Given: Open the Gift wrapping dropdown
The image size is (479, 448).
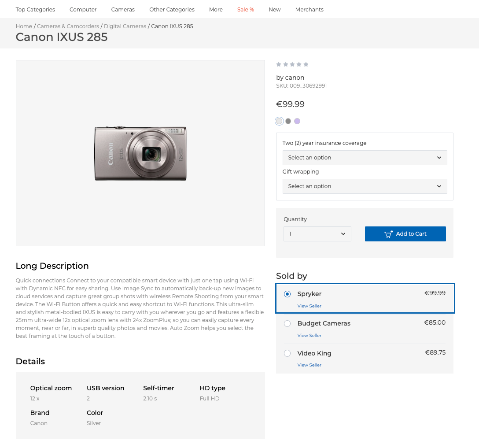Looking at the screenshot, I should coord(365,186).
